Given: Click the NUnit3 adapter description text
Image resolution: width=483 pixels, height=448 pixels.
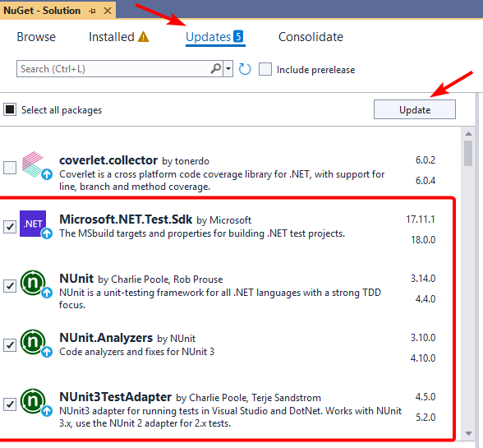Looking at the screenshot, I should [x=230, y=417].
